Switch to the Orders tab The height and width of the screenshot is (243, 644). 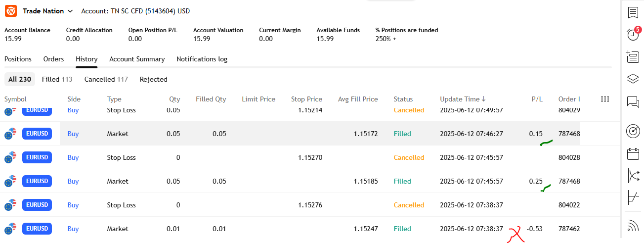point(53,59)
